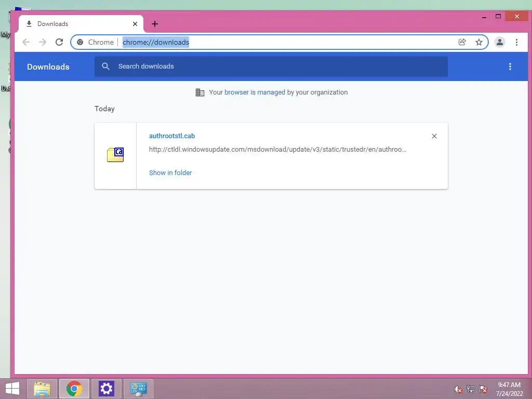Share this page icon in address bar
The height and width of the screenshot is (399, 532).
(x=462, y=42)
